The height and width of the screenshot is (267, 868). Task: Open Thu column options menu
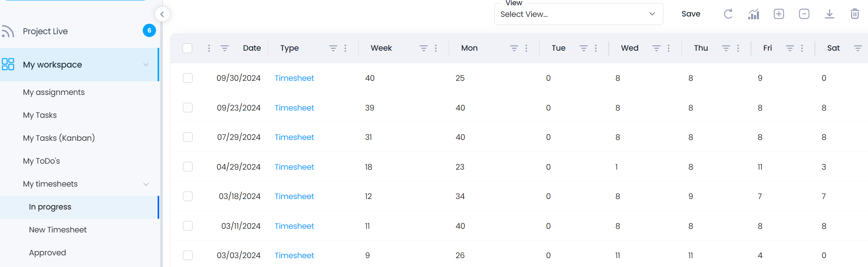tap(738, 48)
